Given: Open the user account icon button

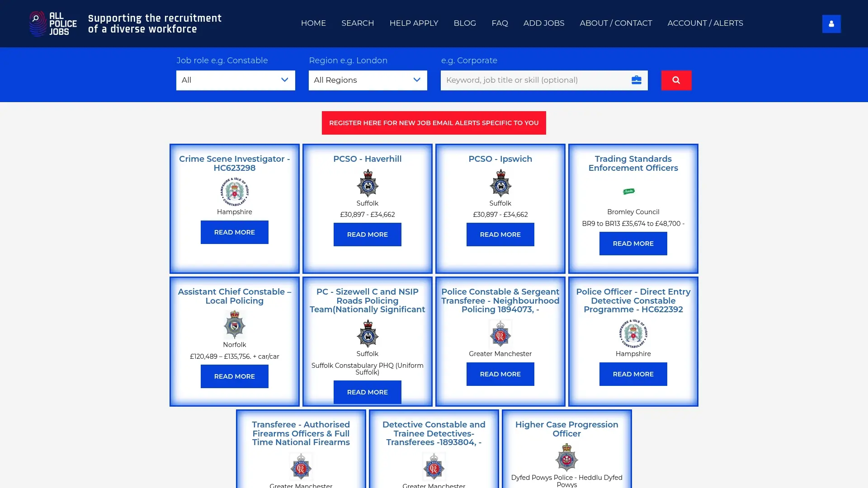Looking at the screenshot, I should [831, 23].
